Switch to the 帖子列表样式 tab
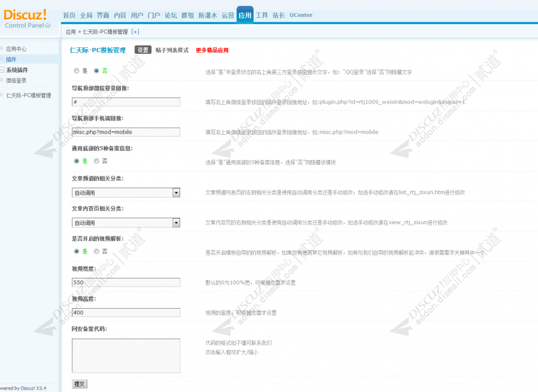Screen dimensions: 538x392 click(172, 50)
